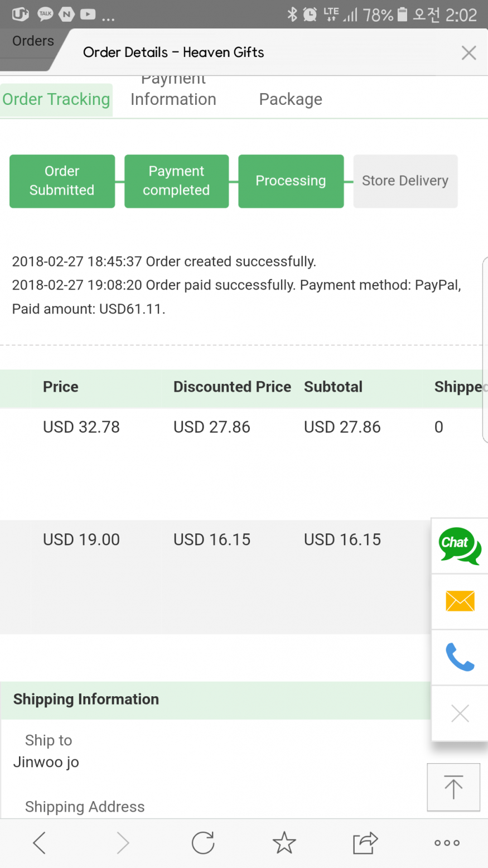Tap the browser forward arrow
Image resolution: width=488 pixels, height=868 pixels.
tap(123, 843)
